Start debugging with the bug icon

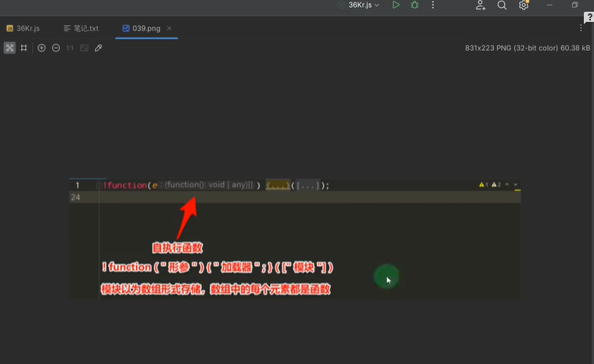[x=415, y=5]
